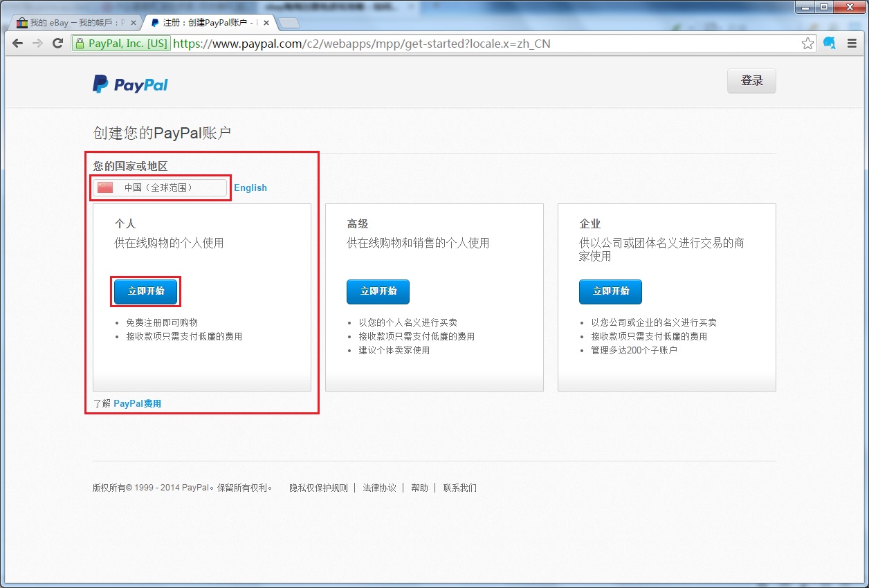This screenshot has width=869, height=588.
Task: Open the Chrome hamburger menu
Action: click(852, 44)
